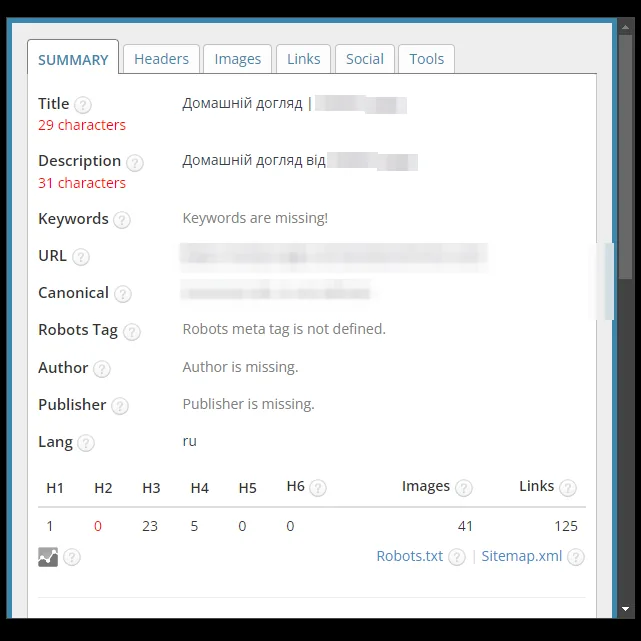Image resolution: width=641 pixels, height=641 pixels.
Task: Click the help icon next to the chart icon
Action: (72, 557)
